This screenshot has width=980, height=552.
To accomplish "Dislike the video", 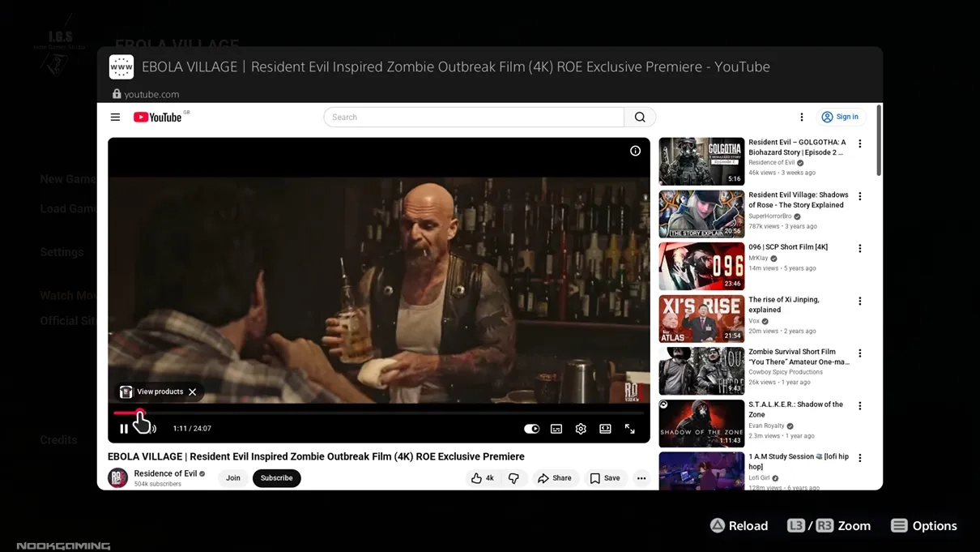I will [513, 478].
